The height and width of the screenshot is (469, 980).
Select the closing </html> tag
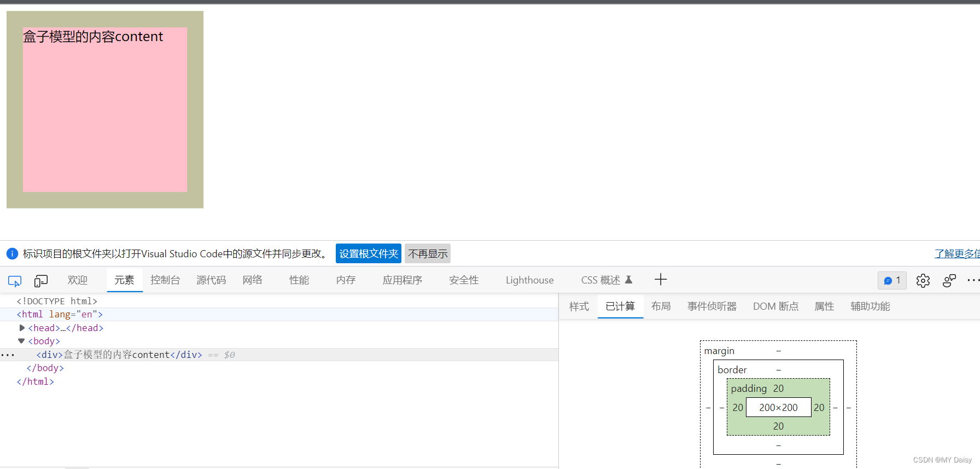click(36, 381)
